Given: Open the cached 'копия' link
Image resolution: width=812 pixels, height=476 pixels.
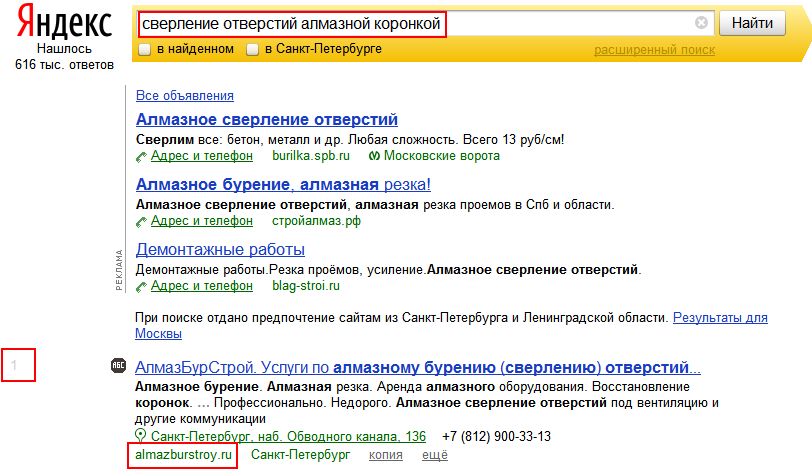Looking at the screenshot, I should pos(386,455).
